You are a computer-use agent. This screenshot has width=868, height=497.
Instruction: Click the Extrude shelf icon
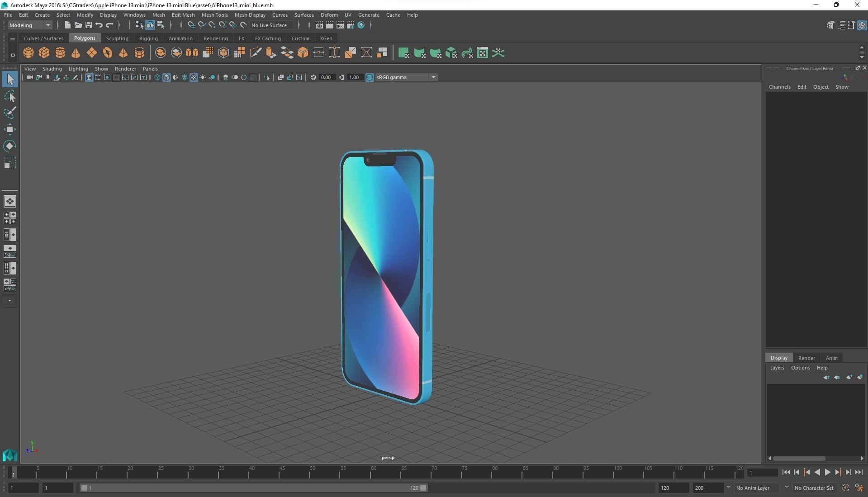point(271,53)
